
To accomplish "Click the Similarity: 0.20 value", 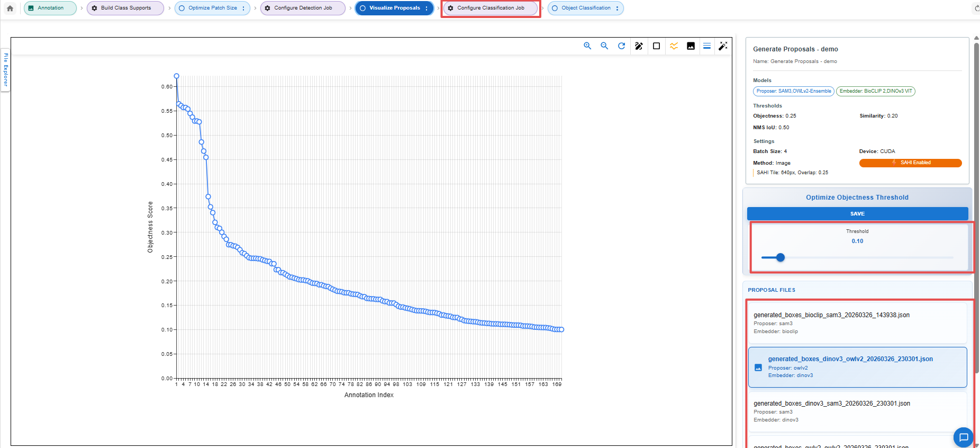I will [878, 116].
